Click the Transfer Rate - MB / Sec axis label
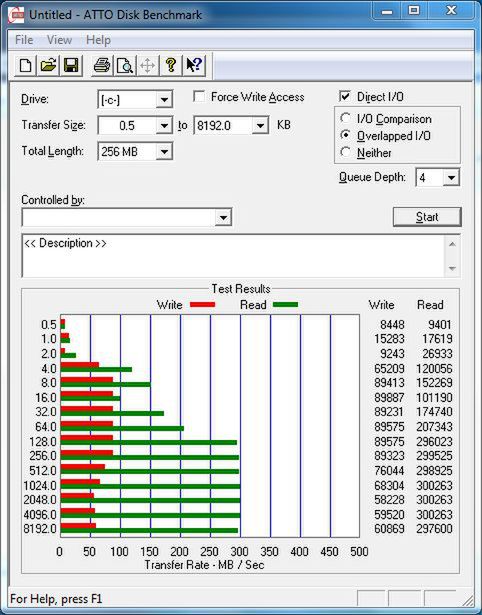The width and height of the screenshot is (482, 615). pos(204,565)
